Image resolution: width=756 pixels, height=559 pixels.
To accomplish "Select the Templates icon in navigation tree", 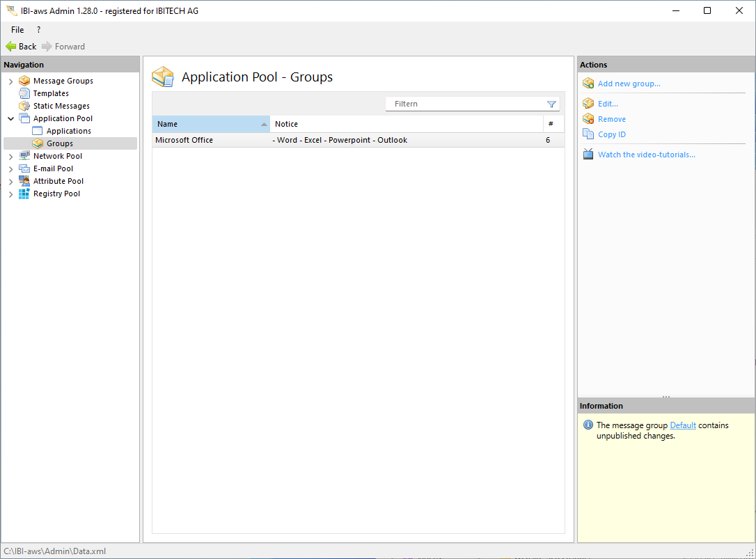I will [24, 93].
